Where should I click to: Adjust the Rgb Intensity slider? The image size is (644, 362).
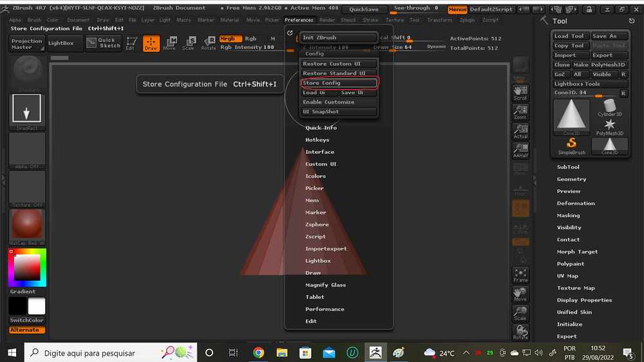click(257, 48)
